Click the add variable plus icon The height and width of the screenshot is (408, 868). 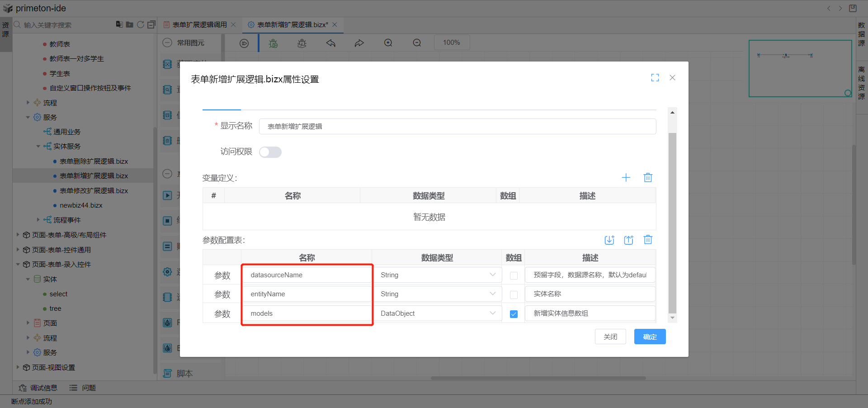[x=626, y=178]
